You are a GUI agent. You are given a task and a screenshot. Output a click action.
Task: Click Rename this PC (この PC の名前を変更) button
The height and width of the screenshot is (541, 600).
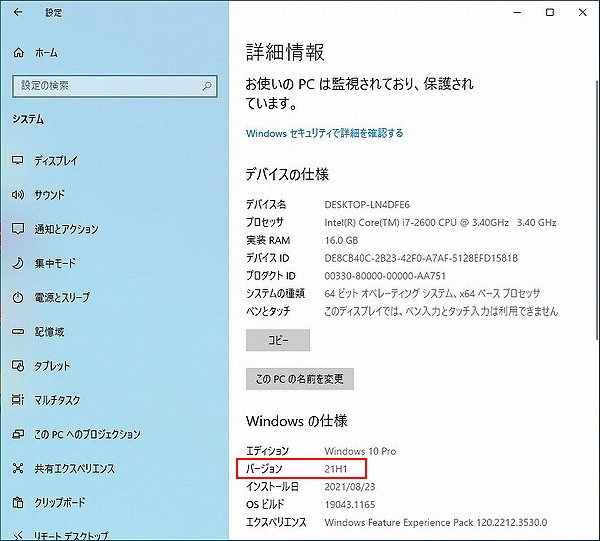[300, 380]
